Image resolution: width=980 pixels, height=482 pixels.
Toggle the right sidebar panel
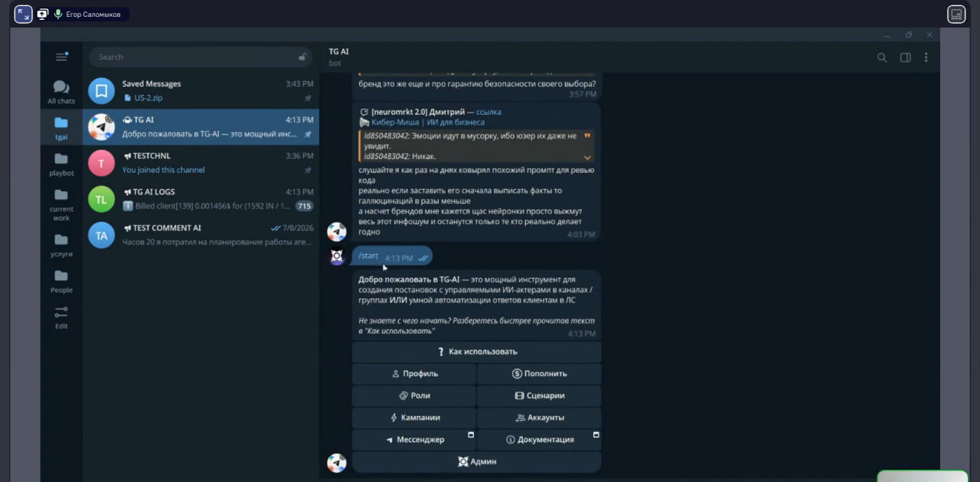click(x=905, y=57)
